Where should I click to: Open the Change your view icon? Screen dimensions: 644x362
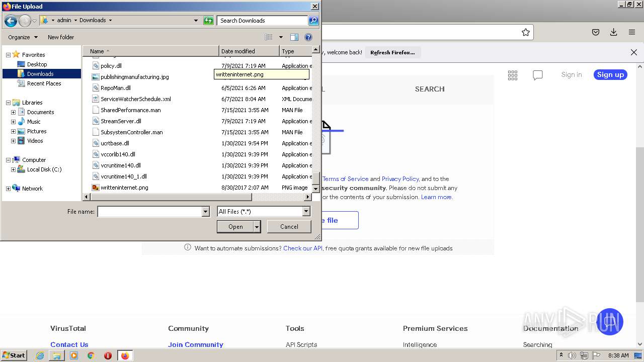coord(269,37)
